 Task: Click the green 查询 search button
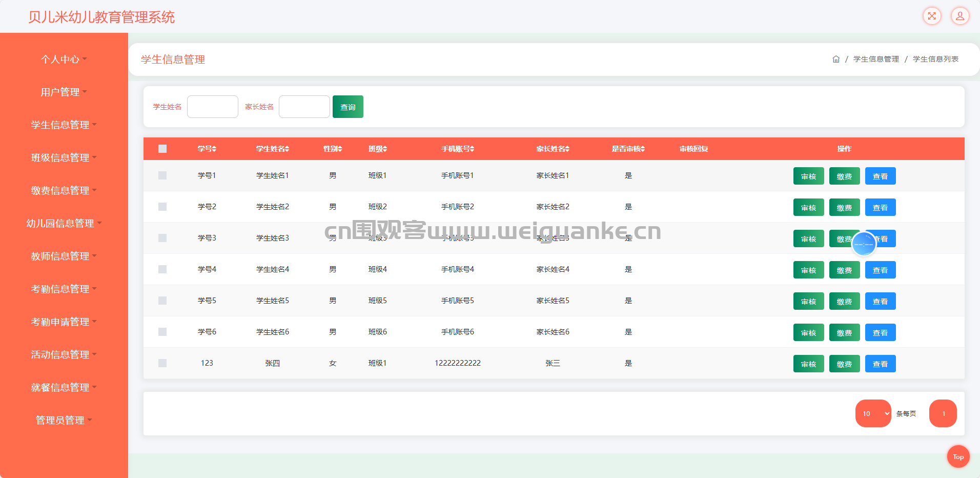348,107
